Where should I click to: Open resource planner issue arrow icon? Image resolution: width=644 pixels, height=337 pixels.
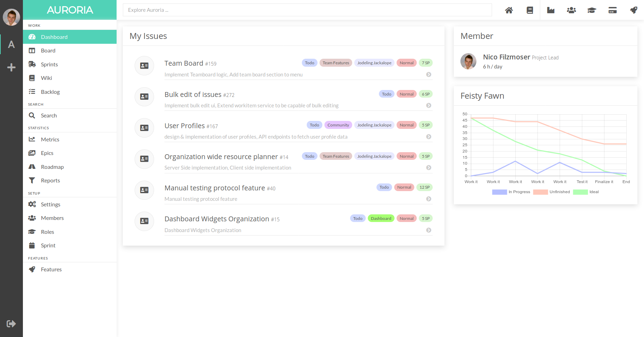coord(429,167)
